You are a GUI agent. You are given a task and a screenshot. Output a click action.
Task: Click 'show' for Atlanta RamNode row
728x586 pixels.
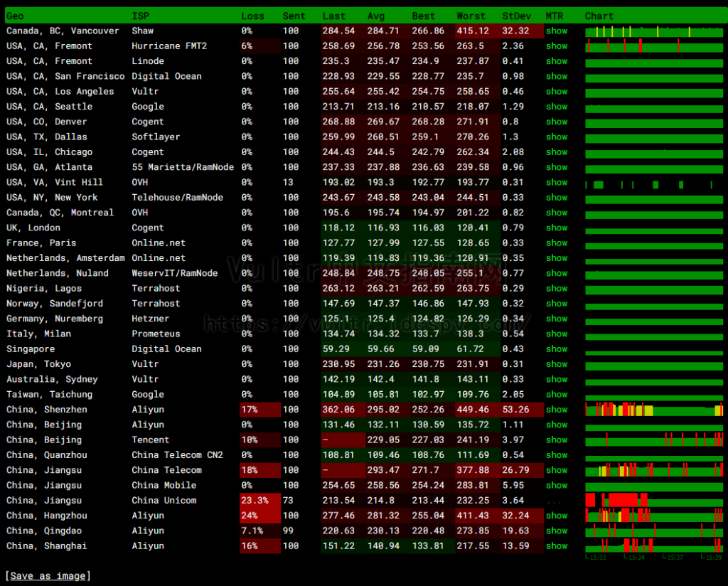pos(557,167)
